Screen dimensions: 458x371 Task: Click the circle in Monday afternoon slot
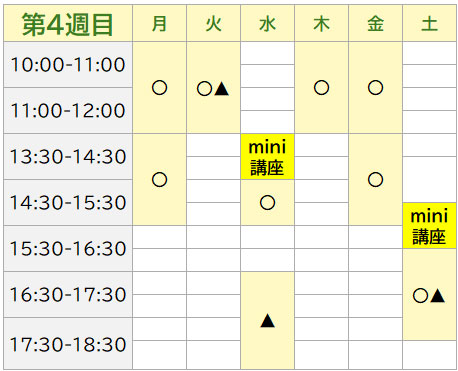159,180
